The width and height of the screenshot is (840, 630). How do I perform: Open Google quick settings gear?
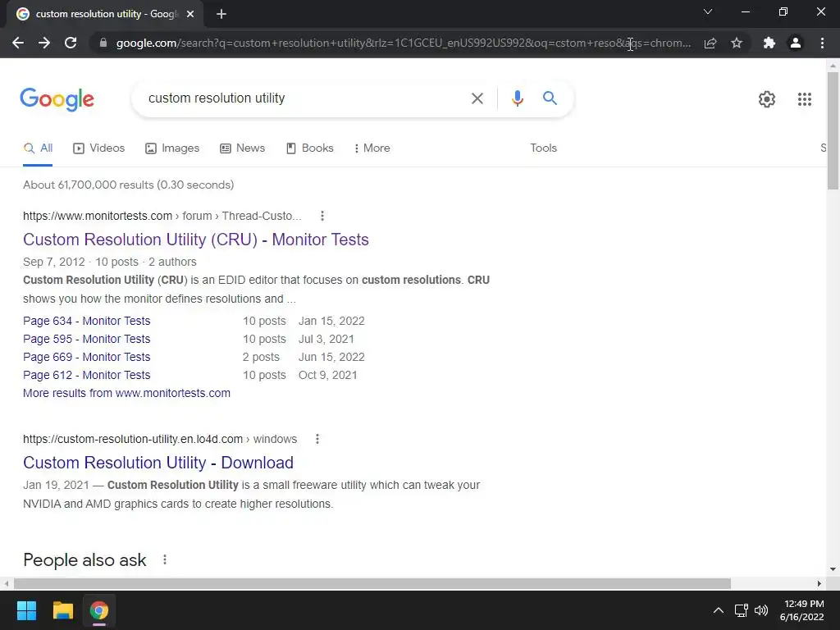click(767, 99)
